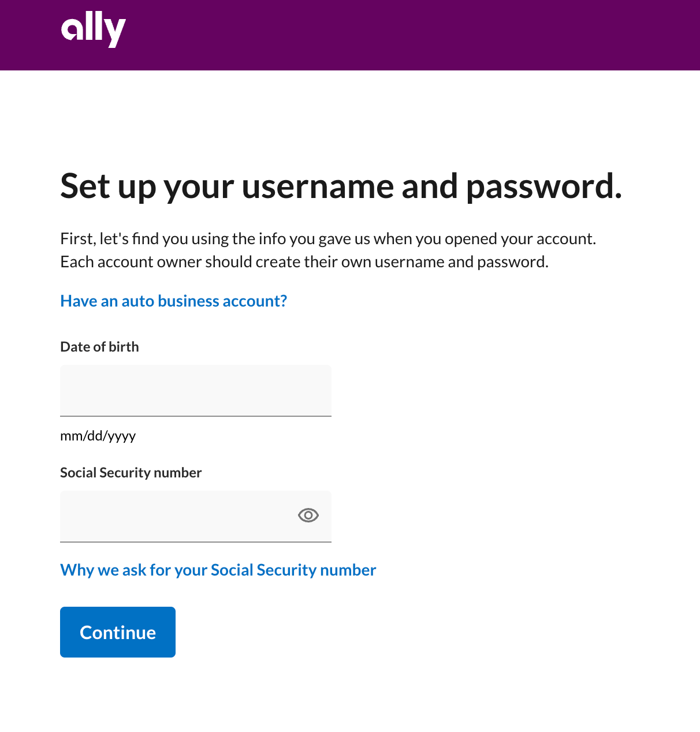Image resolution: width=700 pixels, height=732 pixels.
Task: Click the "Each account owner should create" sentence
Action: 304,262
